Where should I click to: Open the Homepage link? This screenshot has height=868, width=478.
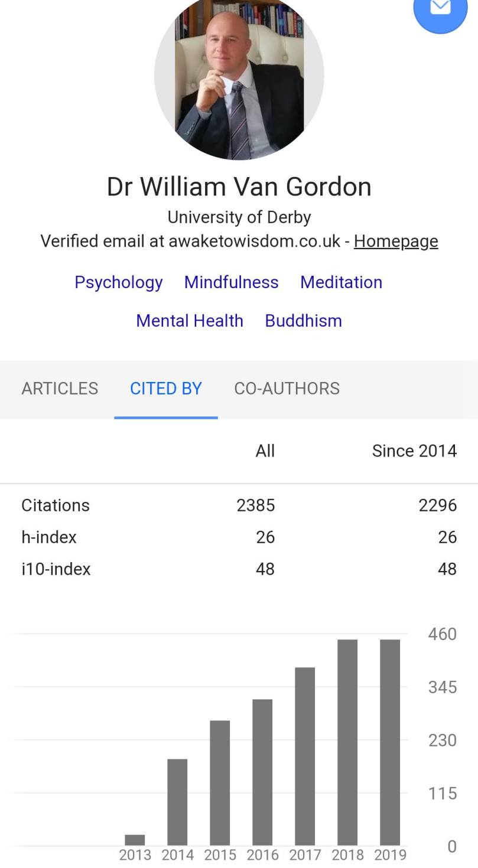(396, 241)
